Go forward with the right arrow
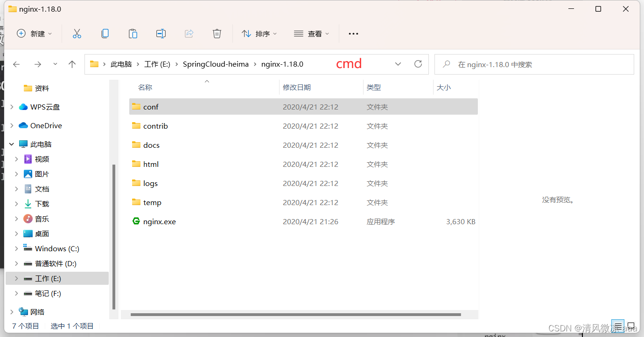The image size is (644, 337). click(x=38, y=64)
